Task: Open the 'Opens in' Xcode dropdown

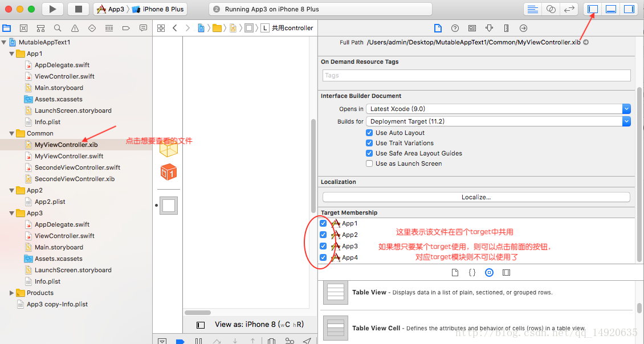Action: pos(498,109)
